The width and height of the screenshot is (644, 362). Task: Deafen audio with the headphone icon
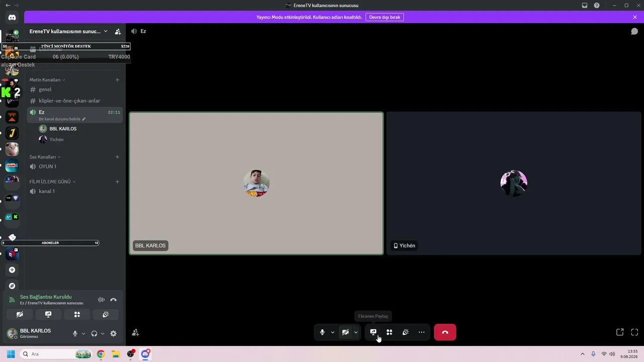click(x=94, y=333)
